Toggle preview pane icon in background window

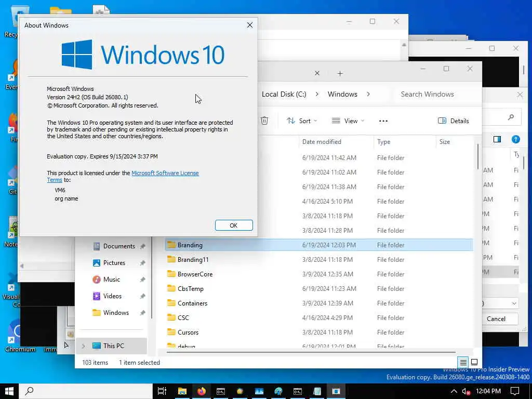tap(497, 139)
